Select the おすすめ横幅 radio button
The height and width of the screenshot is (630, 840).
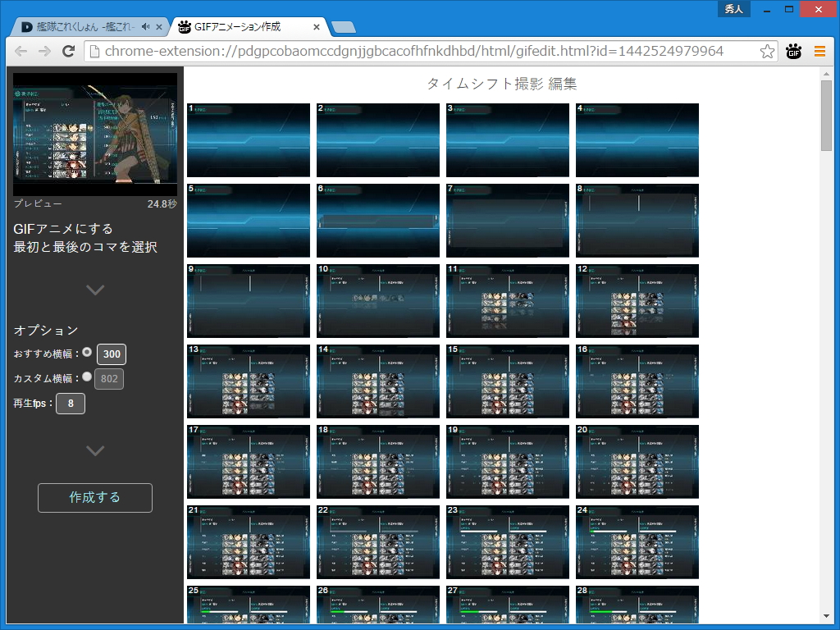click(87, 352)
